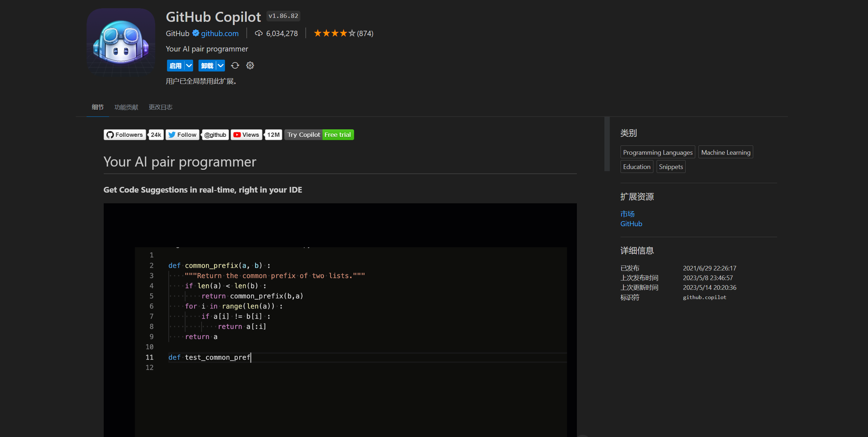Click the 更改日志 (Changelog) tab
Screen dimensions: 868x437
point(161,107)
